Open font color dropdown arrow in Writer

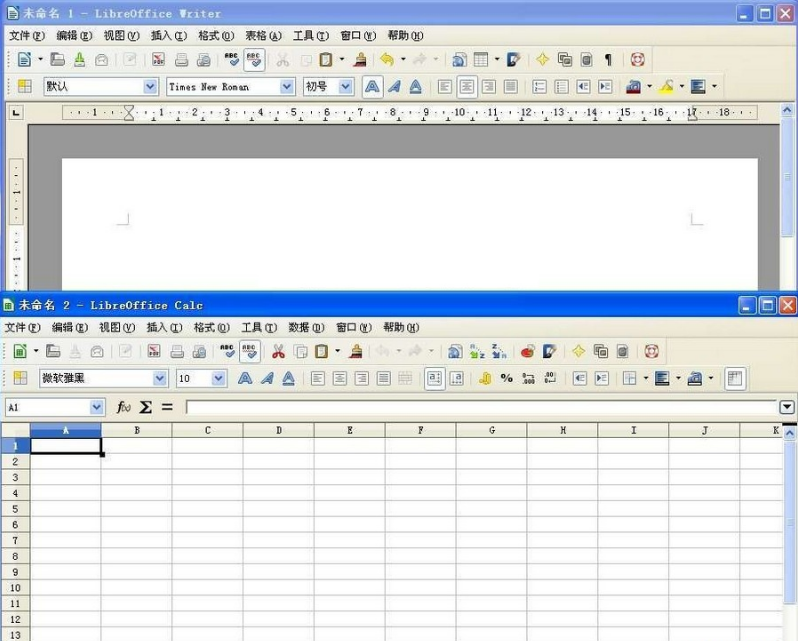[x=649, y=86]
